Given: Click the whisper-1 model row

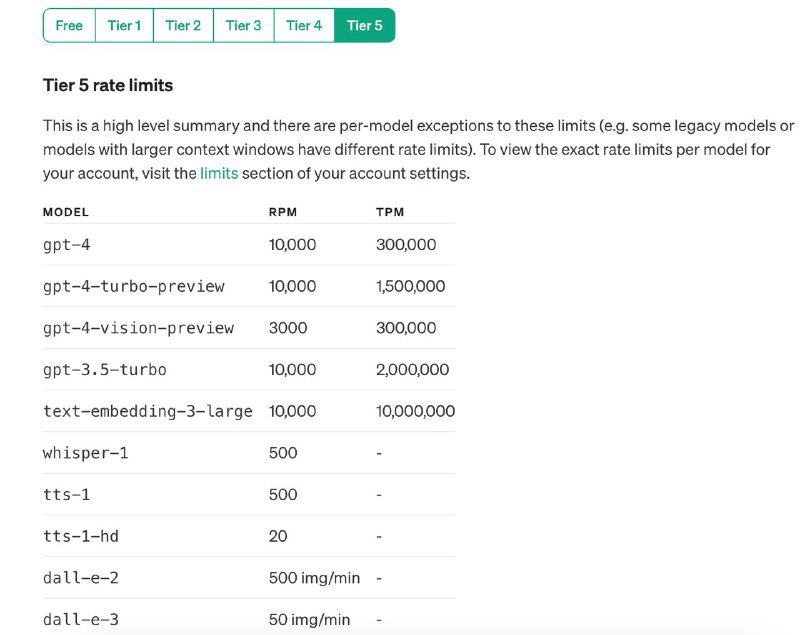Looking at the screenshot, I should click(85, 453).
